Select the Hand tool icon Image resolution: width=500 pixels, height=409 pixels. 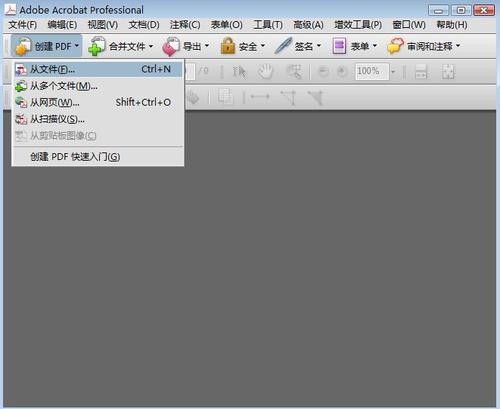(266, 72)
